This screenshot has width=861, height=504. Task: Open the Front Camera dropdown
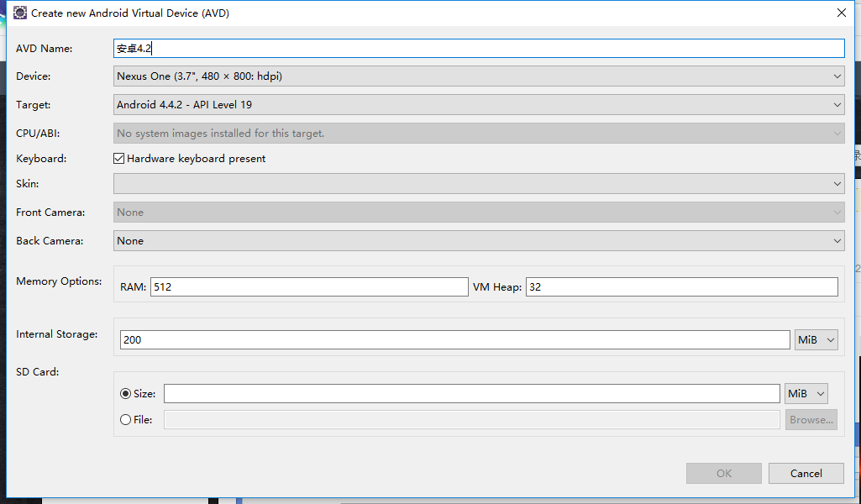pyautogui.click(x=479, y=213)
